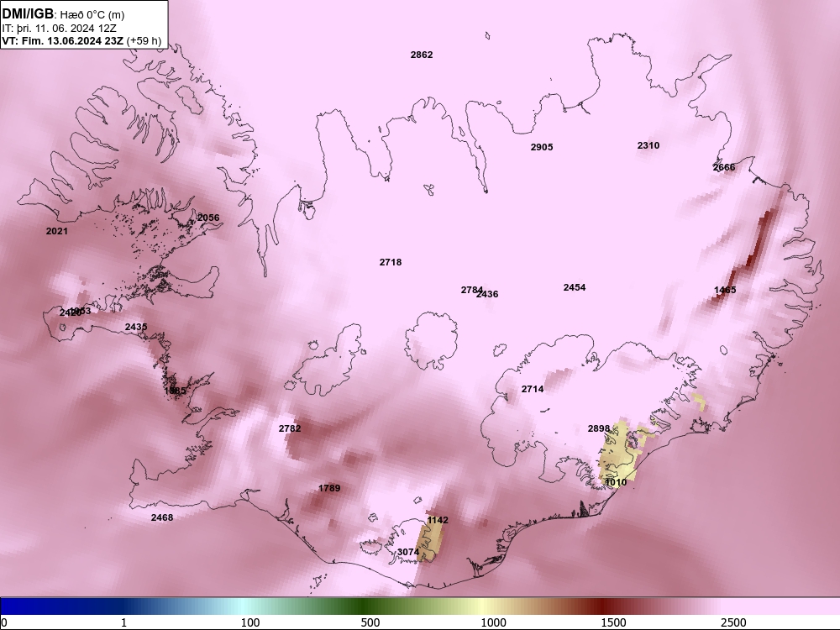Click the 1789 label on the map

tap(329, 488)
